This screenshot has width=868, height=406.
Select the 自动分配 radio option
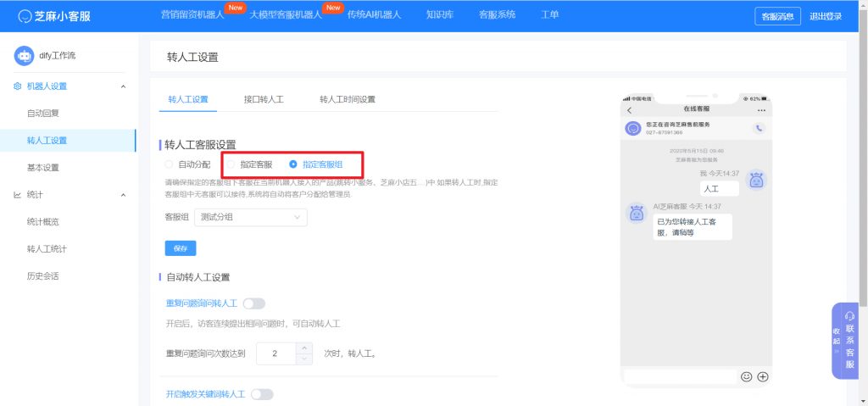click(169, 164)
